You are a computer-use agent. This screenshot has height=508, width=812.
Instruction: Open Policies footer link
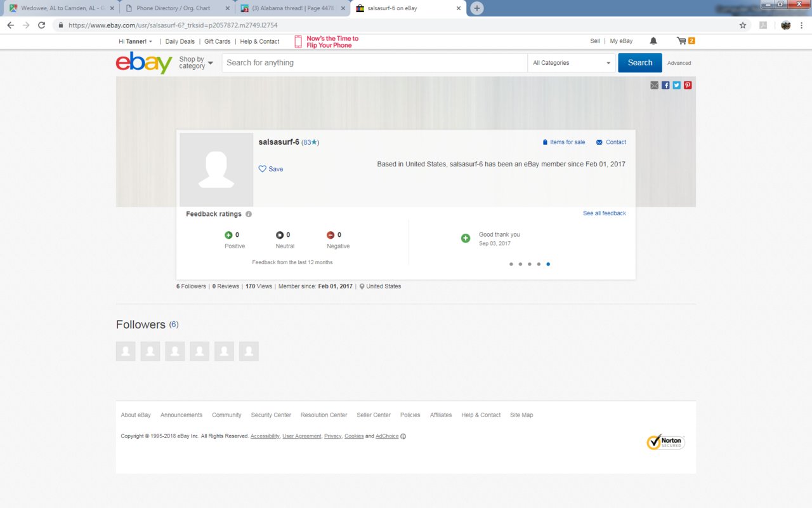[410, 415]
